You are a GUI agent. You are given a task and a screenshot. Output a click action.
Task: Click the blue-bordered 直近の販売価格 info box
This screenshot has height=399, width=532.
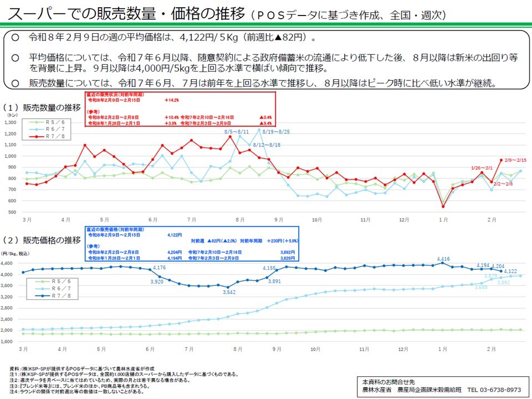tap(191, 243)
